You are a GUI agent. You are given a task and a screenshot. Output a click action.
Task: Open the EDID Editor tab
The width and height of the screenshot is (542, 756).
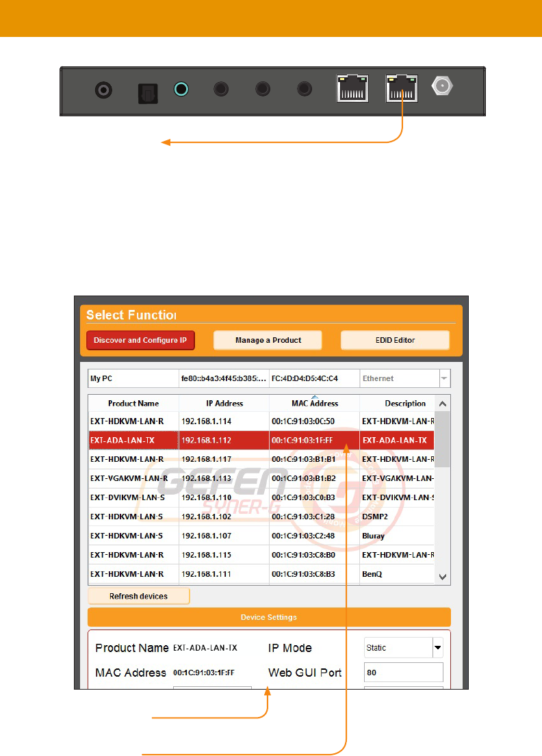395,340
